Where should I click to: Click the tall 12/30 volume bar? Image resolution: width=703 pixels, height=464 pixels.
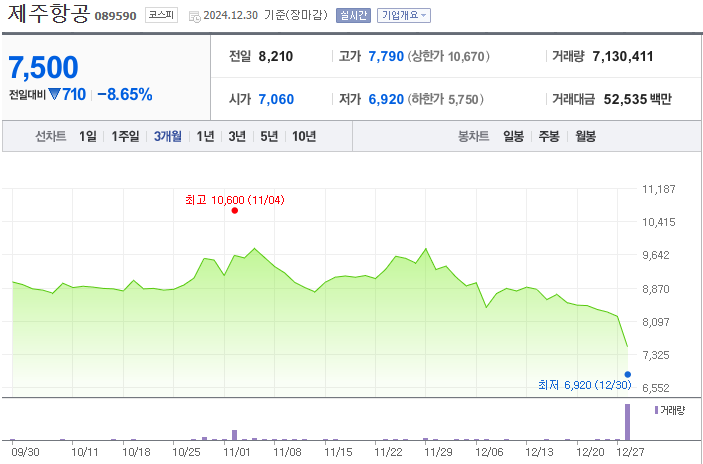pyautogui.click(x=627, y=422)
